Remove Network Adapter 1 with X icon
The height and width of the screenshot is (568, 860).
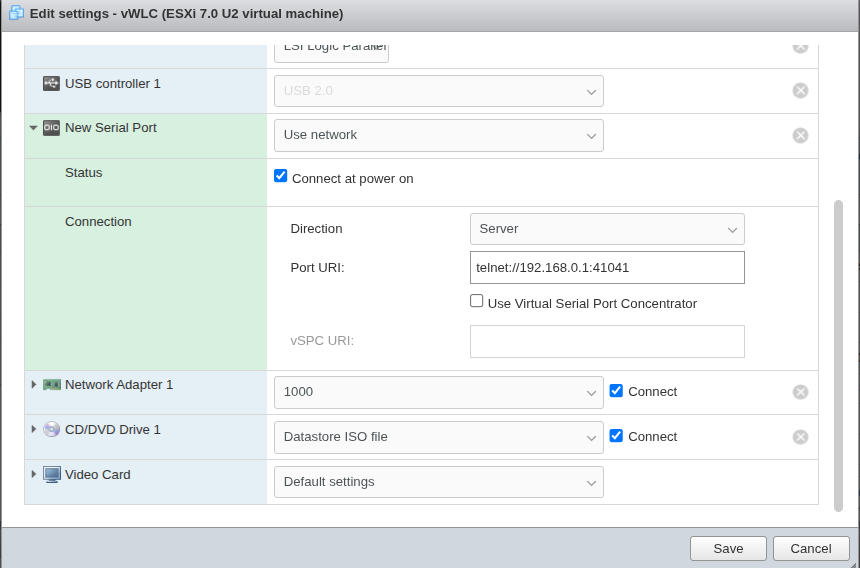[800, 392]
